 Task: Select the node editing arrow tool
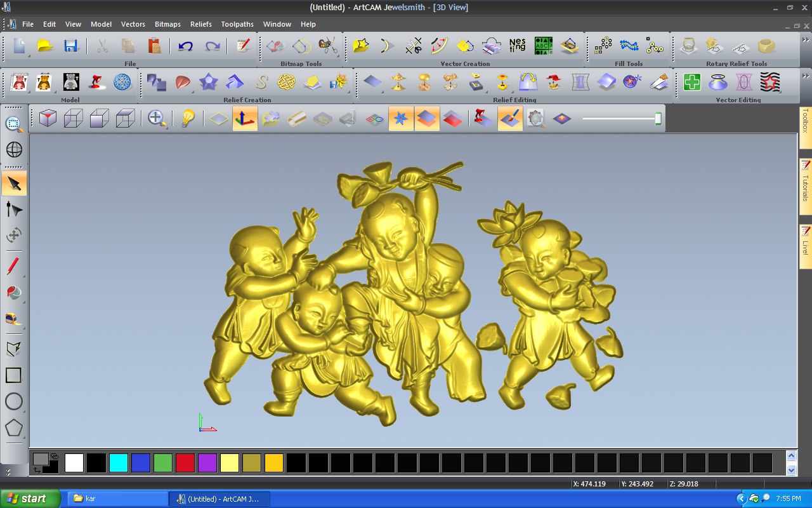point(14,210)
